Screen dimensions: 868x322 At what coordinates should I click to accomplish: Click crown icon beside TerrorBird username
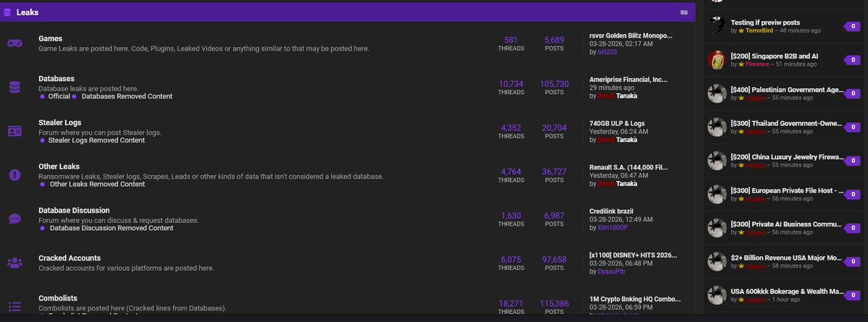tap(741, 31)
